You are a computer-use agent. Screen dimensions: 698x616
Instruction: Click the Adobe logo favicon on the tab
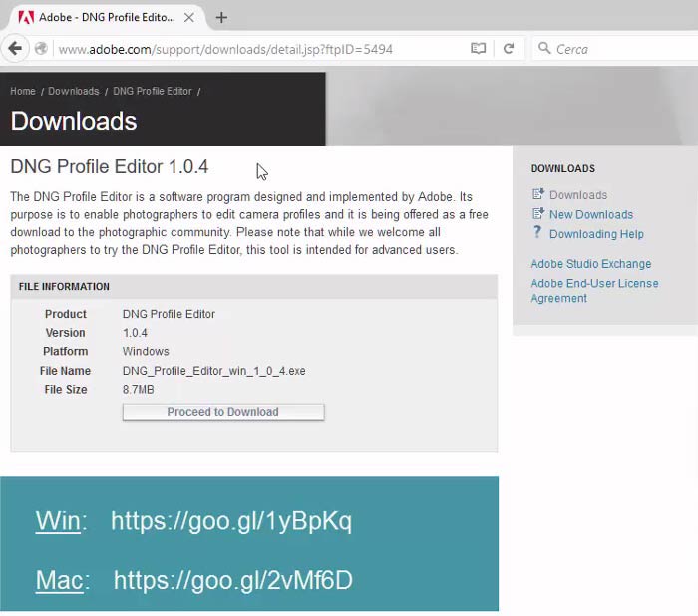coord(26,17)
